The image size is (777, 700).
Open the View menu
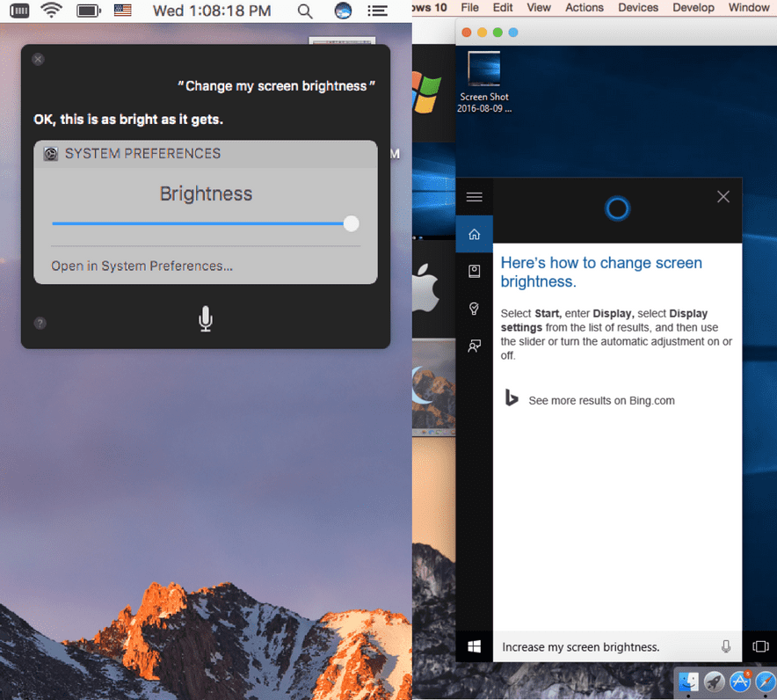click(x=539, y=8)
